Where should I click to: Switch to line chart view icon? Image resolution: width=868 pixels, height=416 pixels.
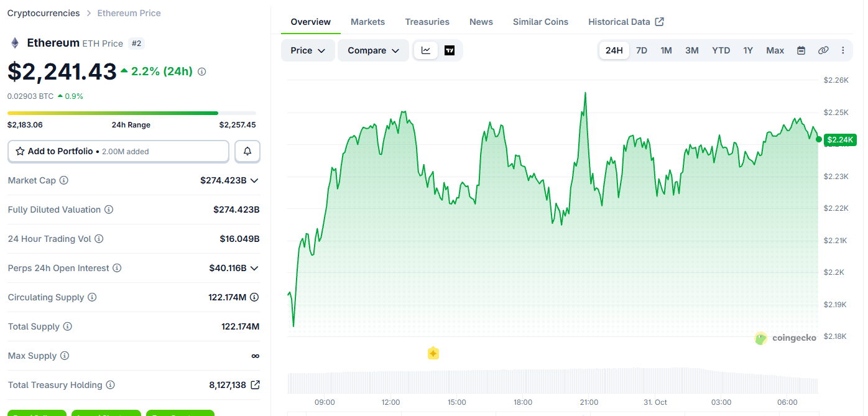426,50
